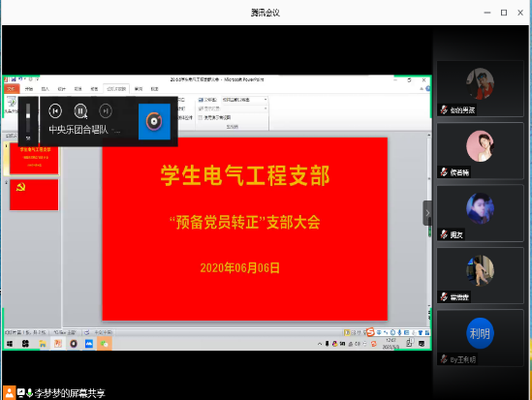Skip to the next music track
This screenshot has width=532, height=400.
point(106,110)
